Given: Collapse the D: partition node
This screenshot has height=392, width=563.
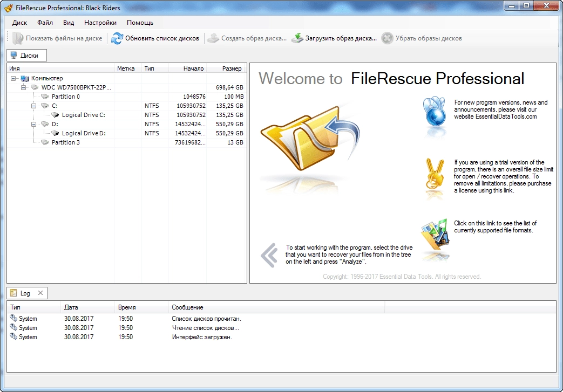Looking at the screenshot, I should click(x=34, y=124).
